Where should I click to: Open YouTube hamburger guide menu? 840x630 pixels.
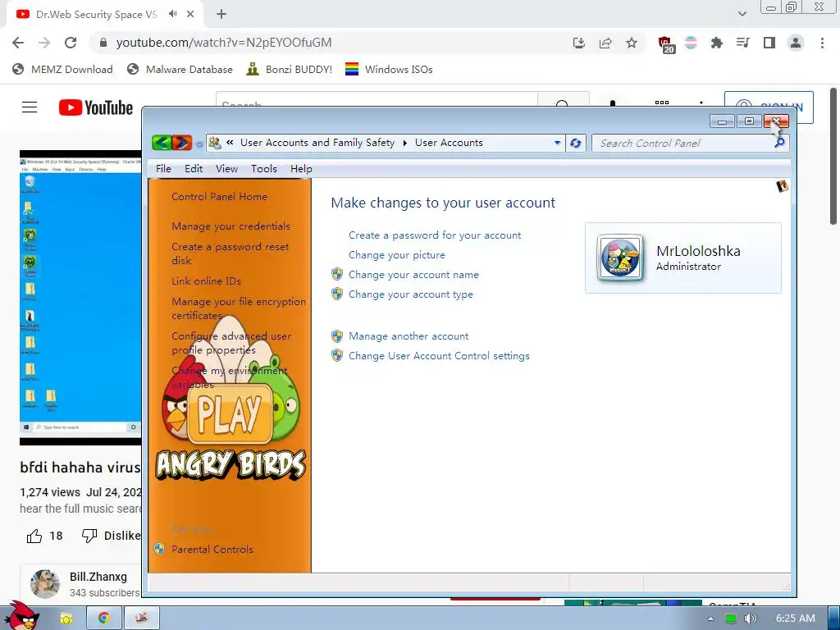[x=30, y=107]
